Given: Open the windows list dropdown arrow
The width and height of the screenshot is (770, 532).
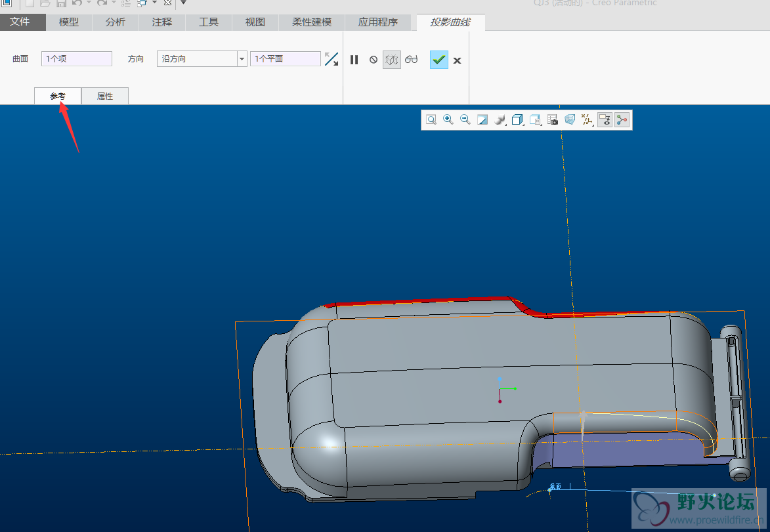Looking at the screenshot, I should [x=154, y=3].
